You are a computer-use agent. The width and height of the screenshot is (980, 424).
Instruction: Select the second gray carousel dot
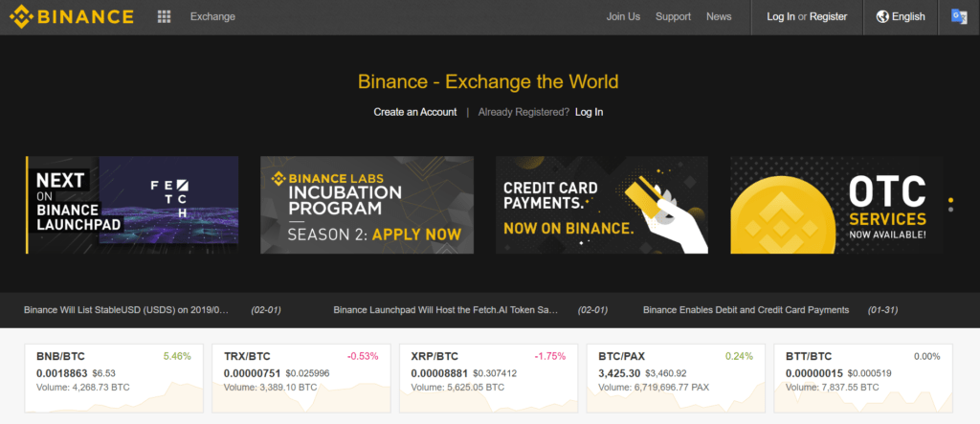coord(950,210)
